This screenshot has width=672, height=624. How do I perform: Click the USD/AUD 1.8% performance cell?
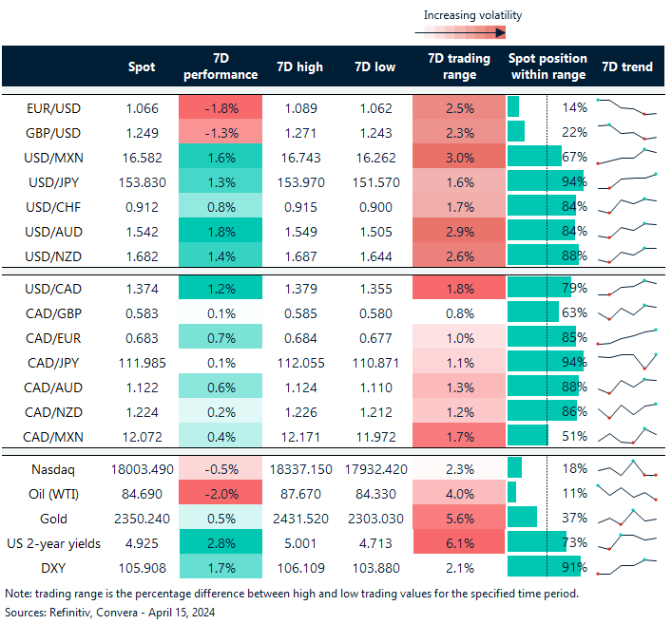pyautogui.click(x=219, y=231)
